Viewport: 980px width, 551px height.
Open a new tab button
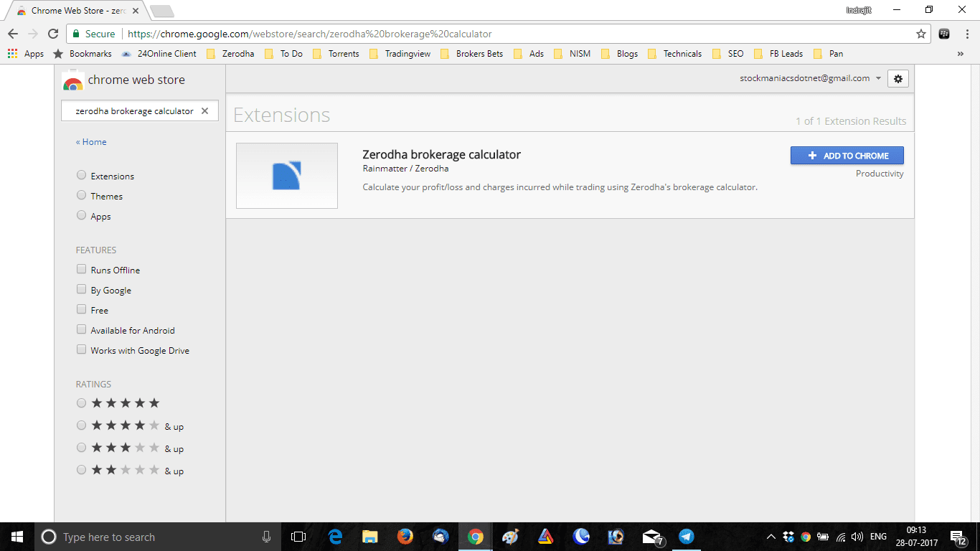162,11
